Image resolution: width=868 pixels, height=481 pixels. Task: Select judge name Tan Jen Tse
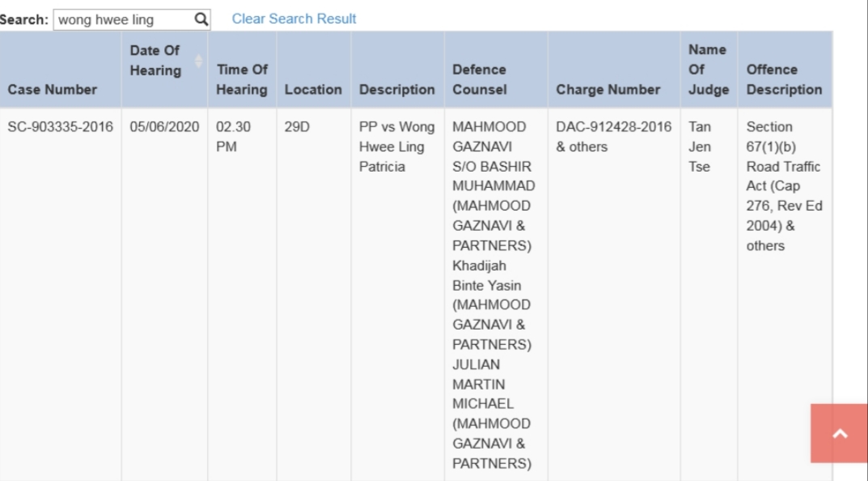[699, 147]
